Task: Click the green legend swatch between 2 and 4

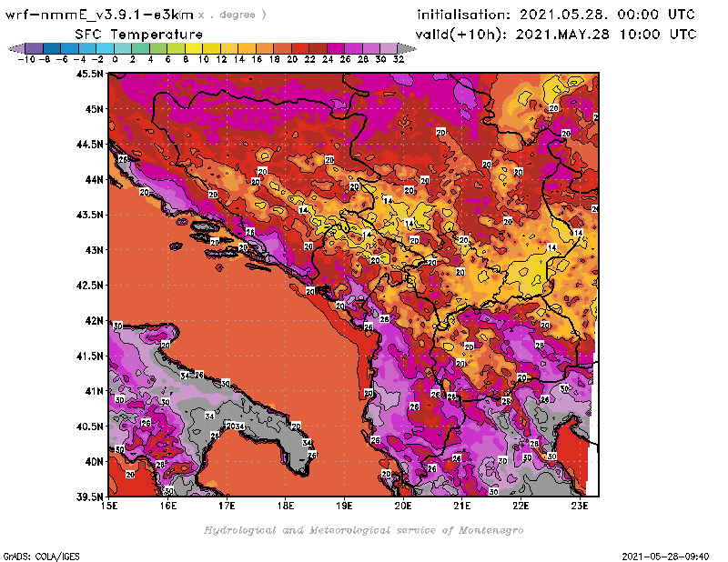Action: pos(141,48)
